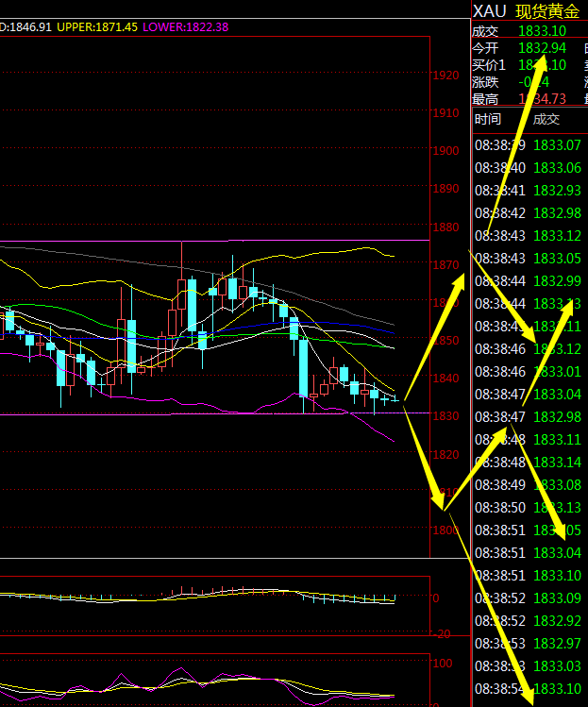
Task: Select the LOWER:1822.38 indicator label
Action: [x=185, y=27]
